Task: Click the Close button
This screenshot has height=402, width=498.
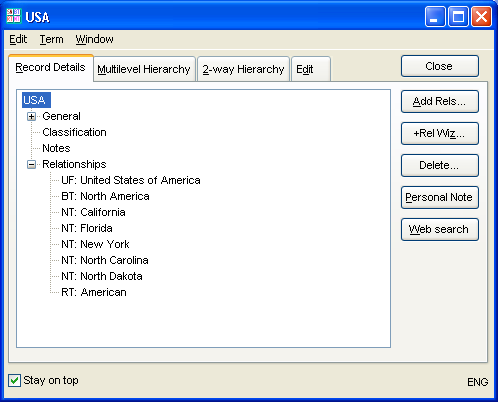Action: [x=440, y=66]
